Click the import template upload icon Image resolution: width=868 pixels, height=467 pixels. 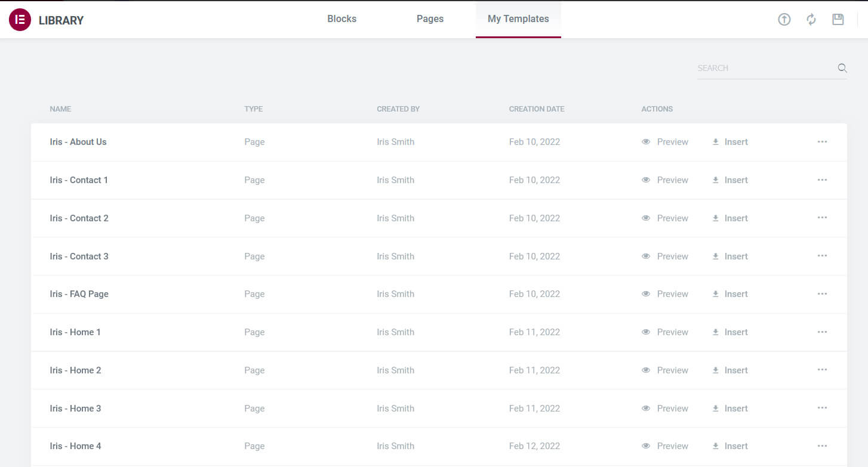pyautogui.click(x=784, y=20)
